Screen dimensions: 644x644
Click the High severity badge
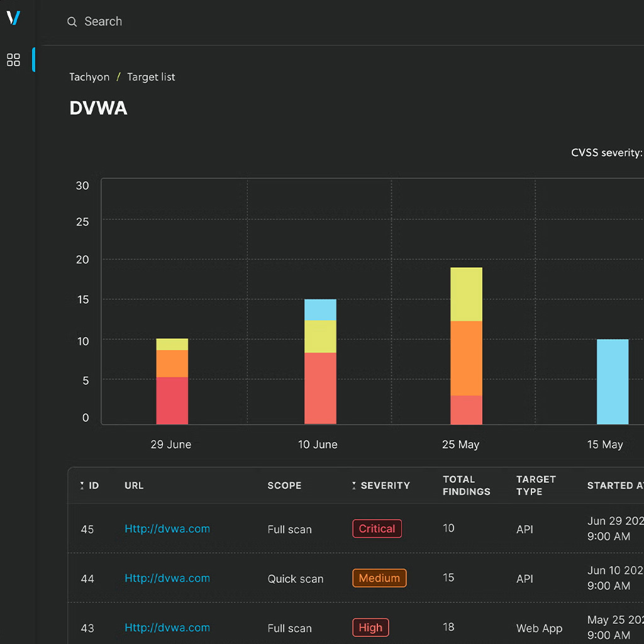tap(370, 628)
